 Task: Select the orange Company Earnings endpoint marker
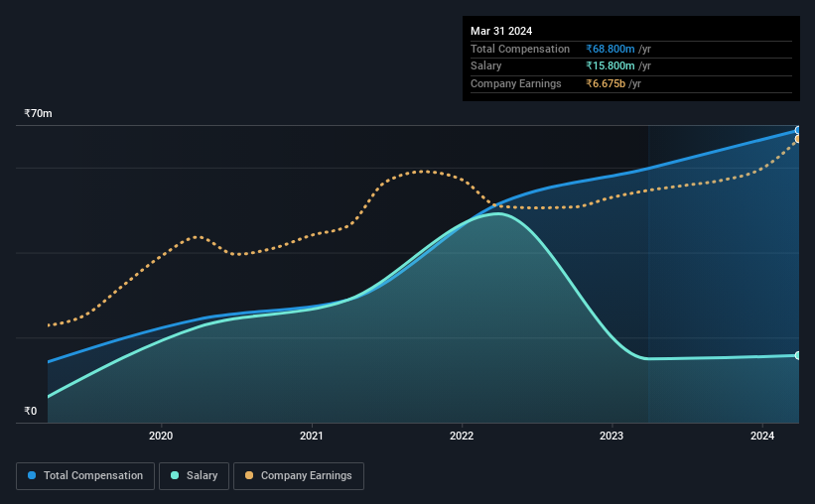pyautogui.click(x=798, y=139)
